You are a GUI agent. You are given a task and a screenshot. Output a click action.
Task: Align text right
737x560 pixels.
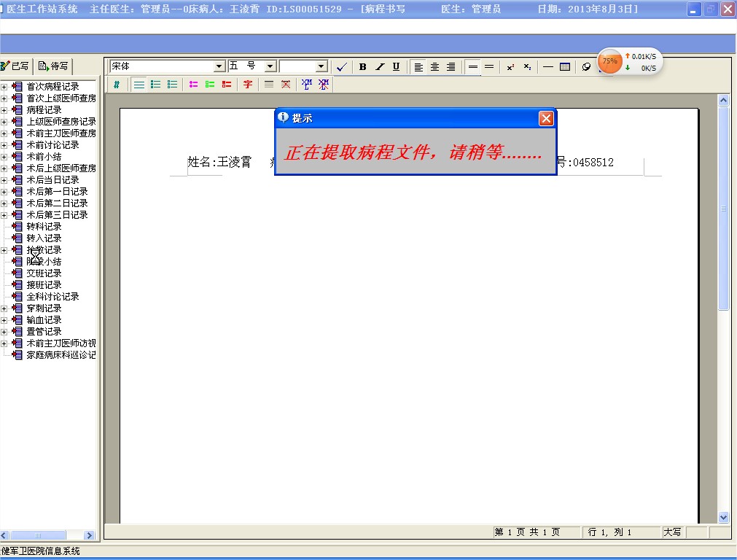(x=451, y=67)
